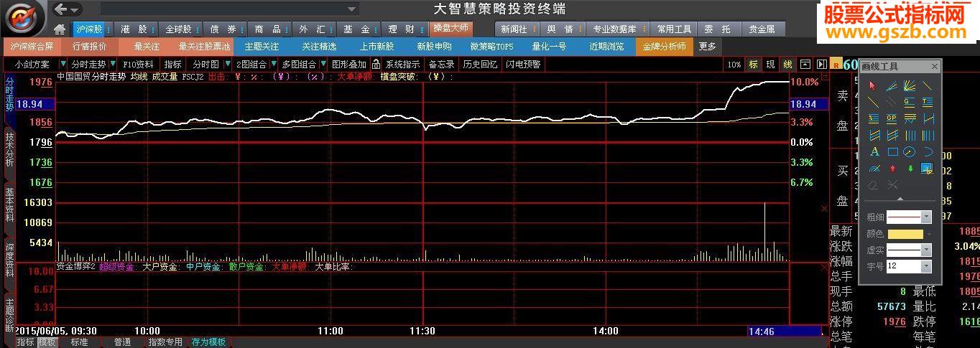Image resolution: width=980 pixels, height=348 pixels.
Task: Click the padlock icon beside 图形叠加
Action: click(375, 64)
